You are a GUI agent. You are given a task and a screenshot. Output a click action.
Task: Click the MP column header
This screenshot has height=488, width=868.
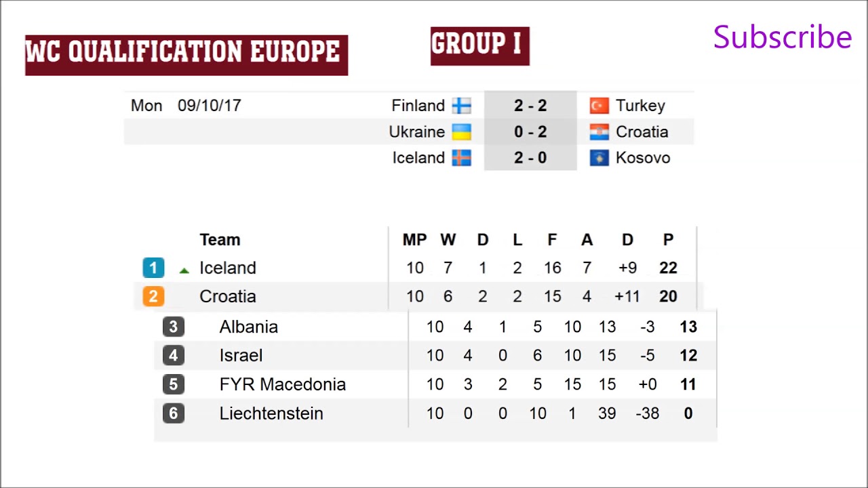(415, 239)
